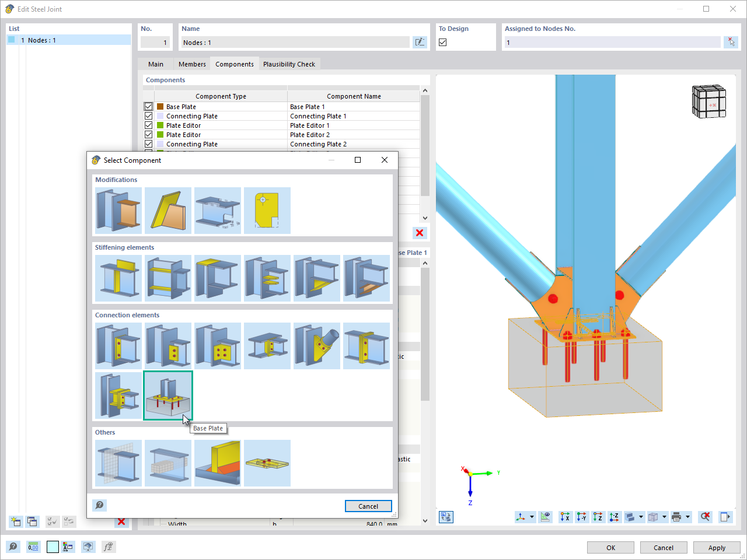Viewport: 747px width, 560px height.
Task: Click the online help question mark icon
Action: click(x=13, y=547)
